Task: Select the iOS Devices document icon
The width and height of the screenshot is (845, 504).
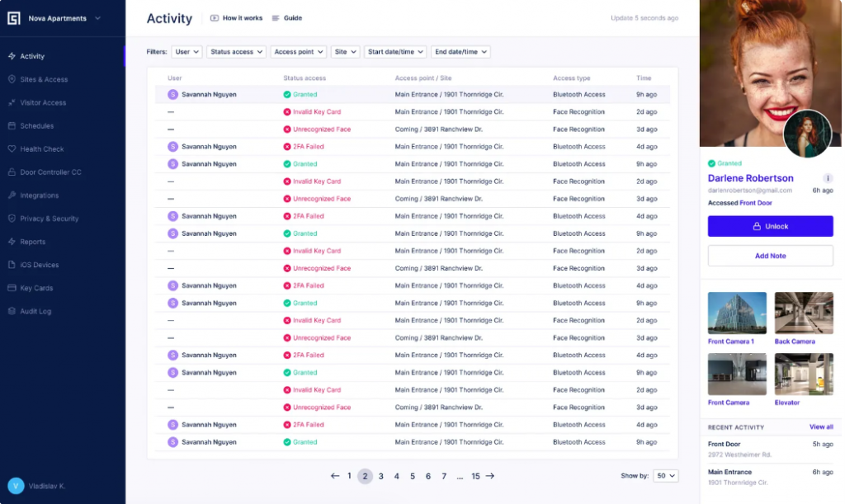Action: pos(11,264)
